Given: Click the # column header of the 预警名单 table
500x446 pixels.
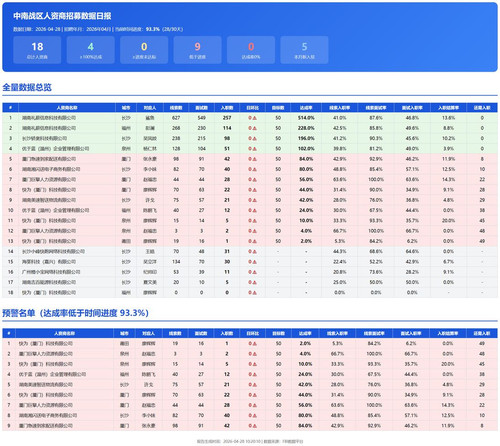Looking at the screenshot, I should click(9, 333).
